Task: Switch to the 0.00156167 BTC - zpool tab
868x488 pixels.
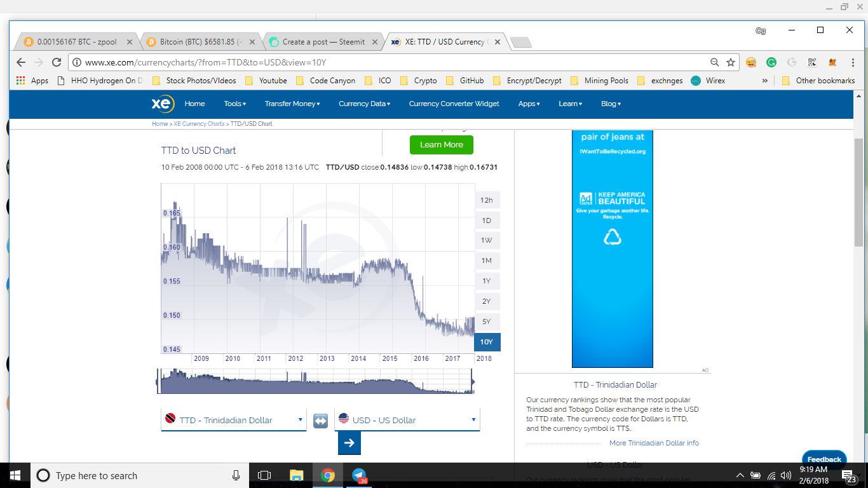Action: (76, 42)
